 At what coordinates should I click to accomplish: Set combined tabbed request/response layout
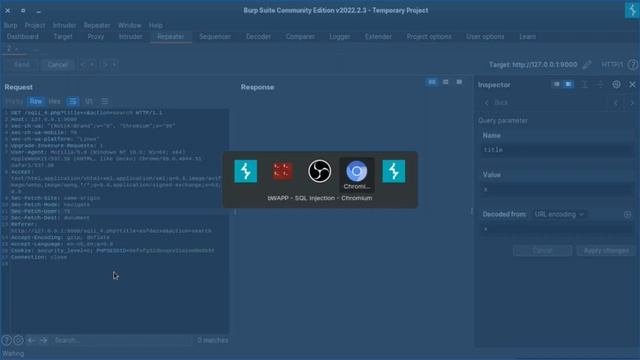click(x=459, y=82)
